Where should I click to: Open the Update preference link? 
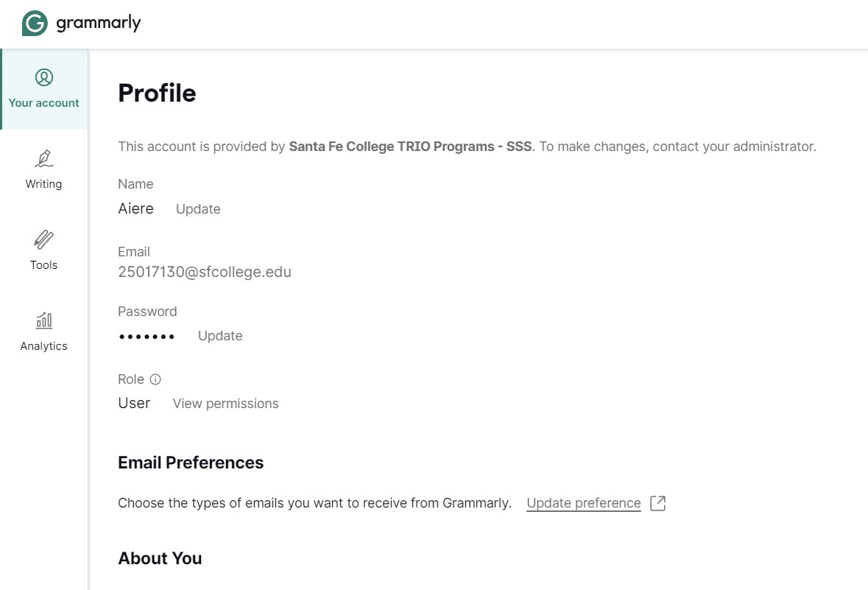[584, 503]
